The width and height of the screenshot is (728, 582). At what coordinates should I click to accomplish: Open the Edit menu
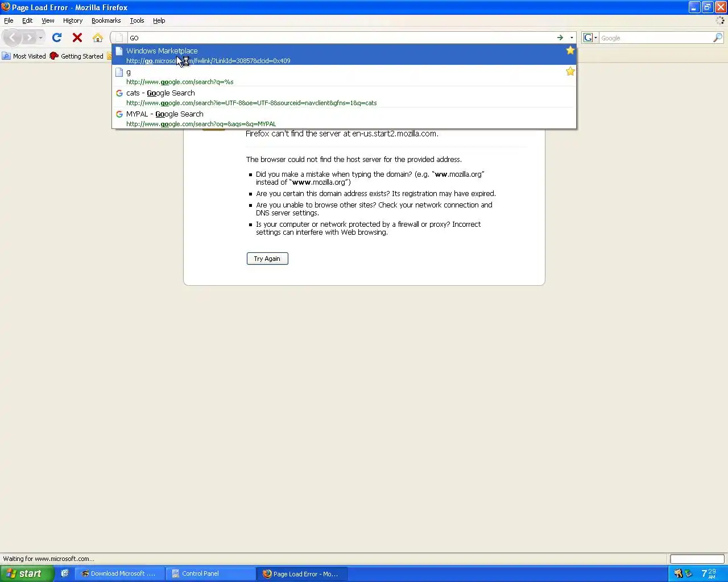[27, 20]
